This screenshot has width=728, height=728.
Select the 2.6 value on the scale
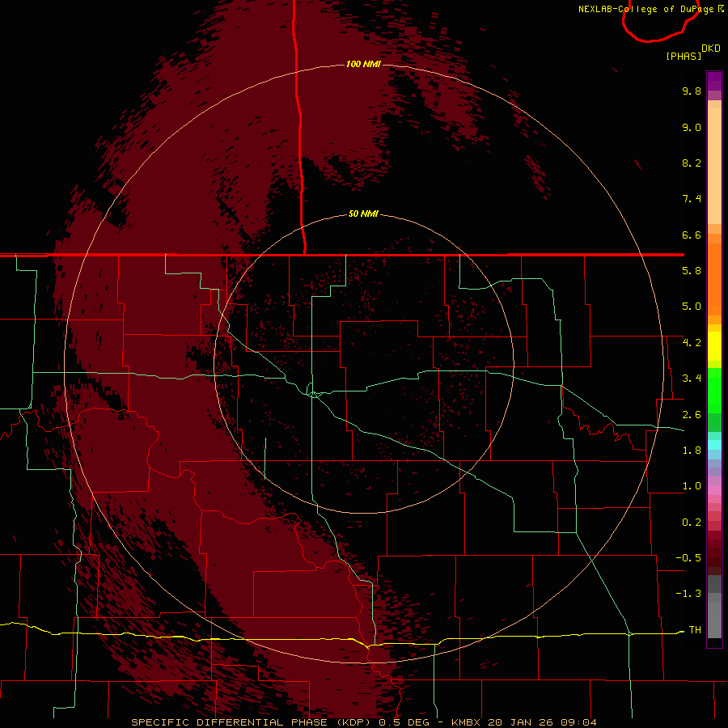coord(692,415)
